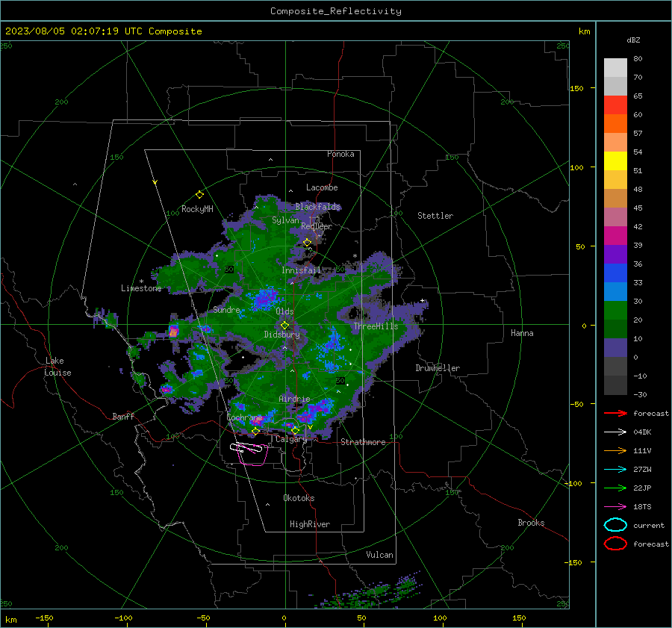Click the dBZ legend heading
This screenshot has height=628, width=672.
(633, 40)
